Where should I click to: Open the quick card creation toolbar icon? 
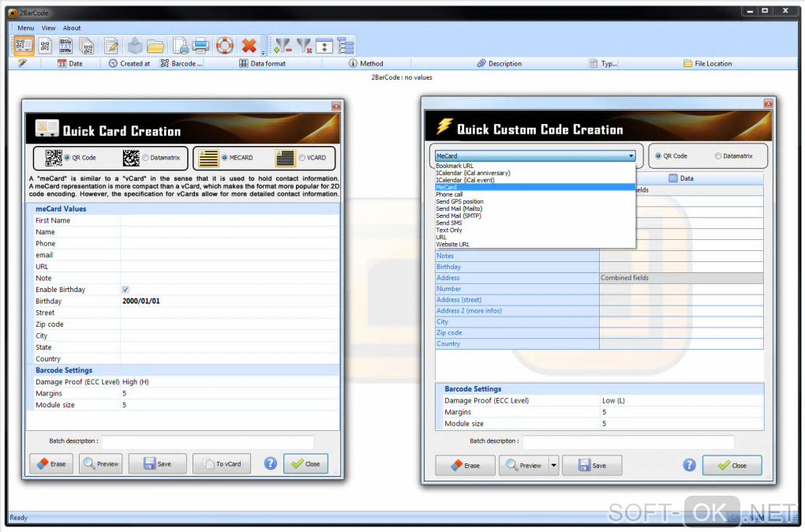tap(24, 46)
